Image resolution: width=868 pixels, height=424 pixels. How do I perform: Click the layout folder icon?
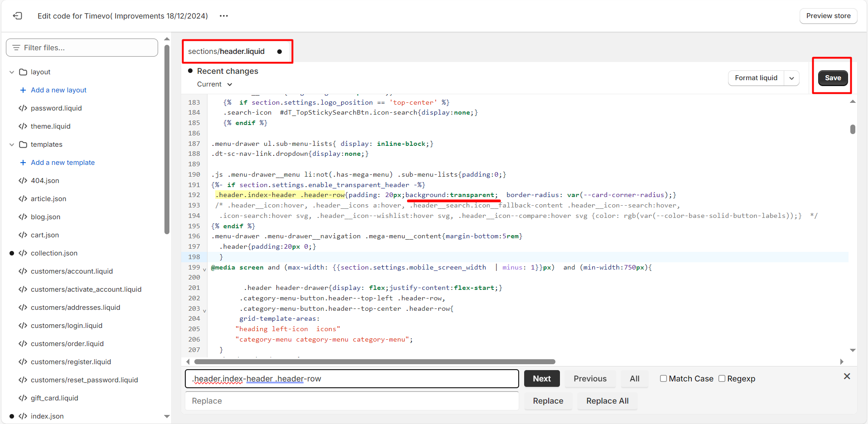click(x=23, y=72)
